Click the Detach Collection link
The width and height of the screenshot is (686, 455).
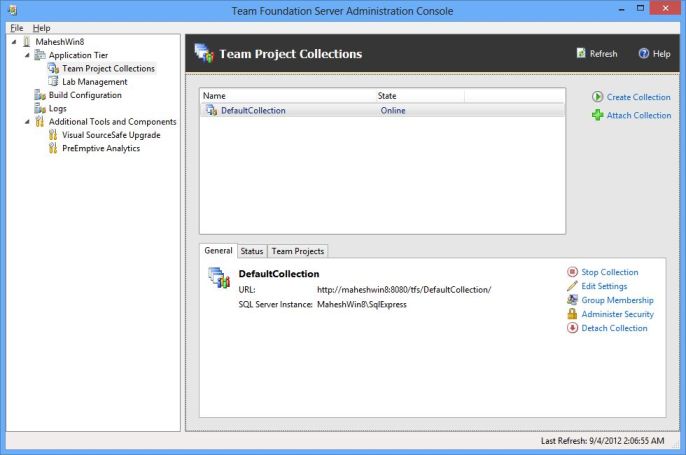[x=614, y=328]
